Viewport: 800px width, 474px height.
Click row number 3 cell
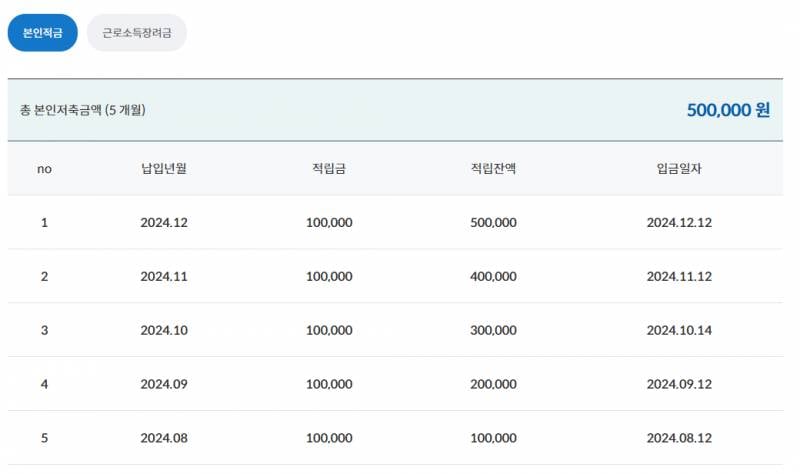point(44,330)
